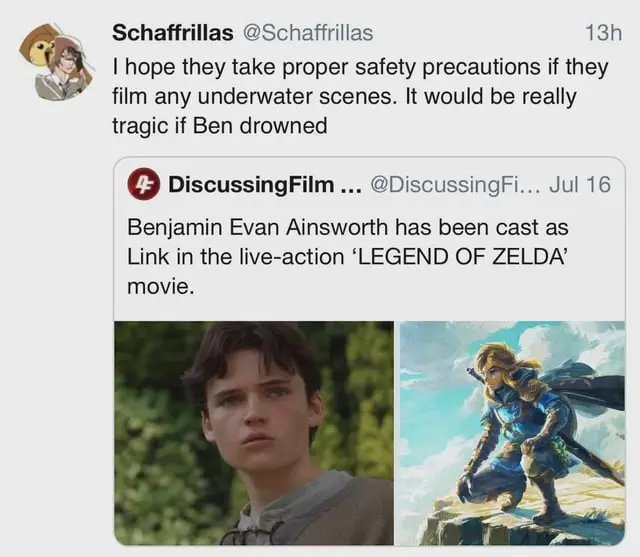Click the 13h timestamp

[603, 33]
